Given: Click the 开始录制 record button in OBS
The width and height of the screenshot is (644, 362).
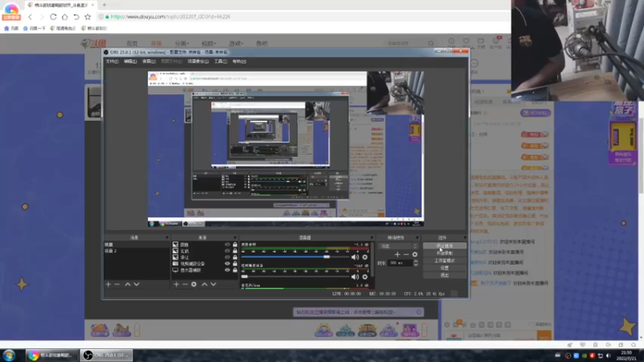Looking at the screenshot, I should pos(444,253).
